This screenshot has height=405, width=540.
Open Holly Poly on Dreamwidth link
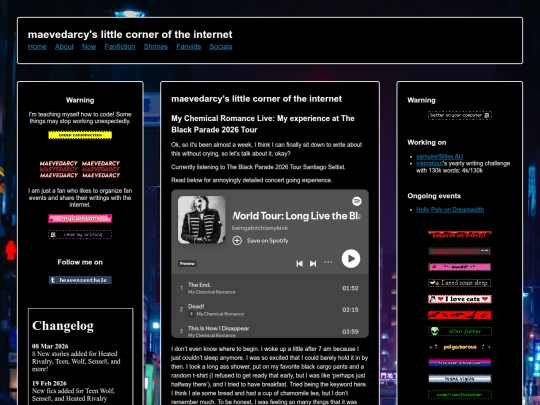pos(450,210)
